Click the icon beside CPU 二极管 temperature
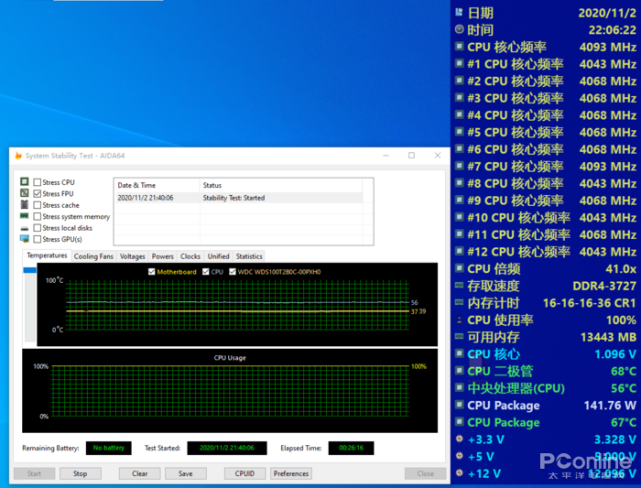The width and height of the screenshot is (641, 488). click(x=459, y=370)
